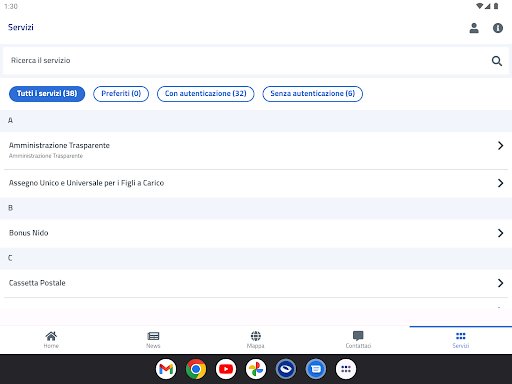Select 'Senza autenticazione (6)' filter chip
This screenshot has width=512, height=384.
pos(312,94)
